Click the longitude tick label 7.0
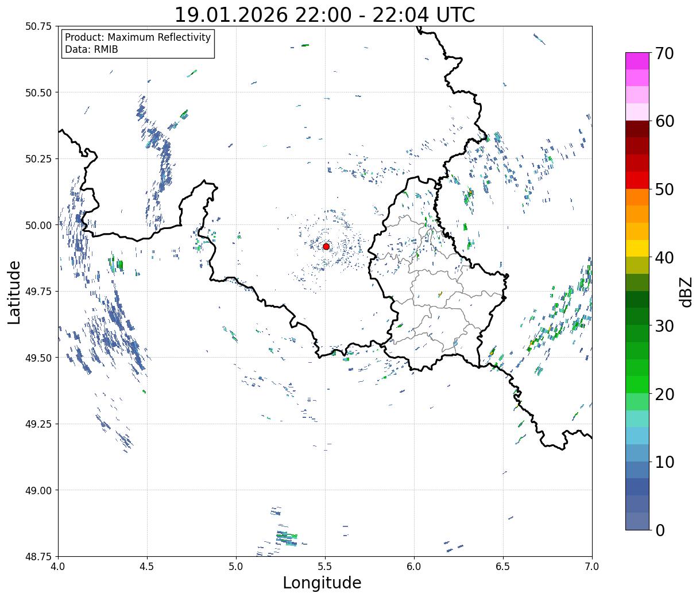700x597 pixels. [x=592, y=567]
